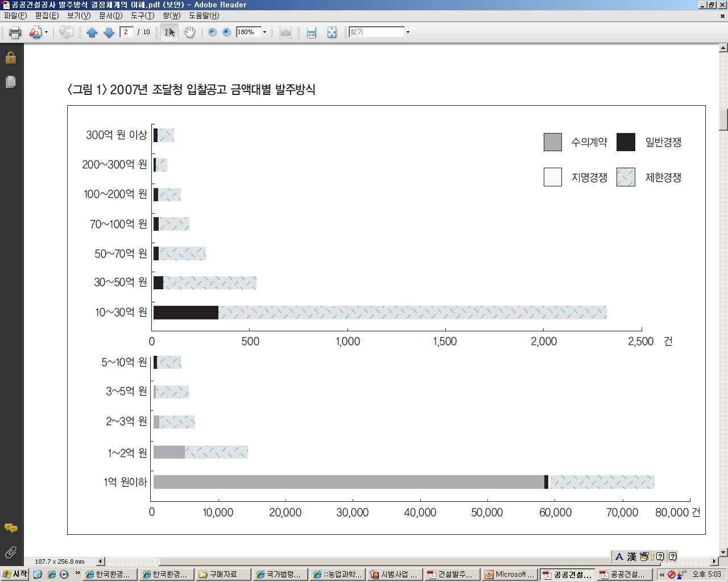This screenshot has height=582, width=728.
Task: Click the Show Desktop quick launch icon
Action: 38,575
